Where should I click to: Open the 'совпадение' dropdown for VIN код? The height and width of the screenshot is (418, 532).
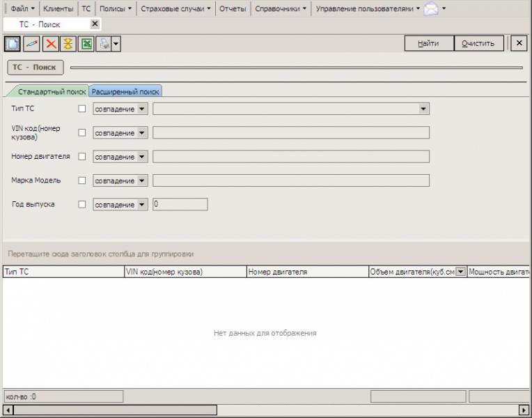point(142,133)
